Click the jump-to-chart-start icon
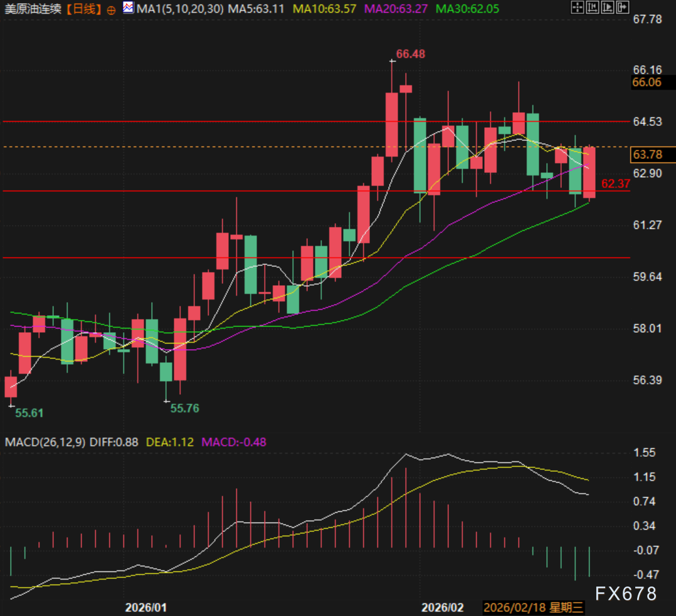The image size is (676, 616). [x=593, y=8]
